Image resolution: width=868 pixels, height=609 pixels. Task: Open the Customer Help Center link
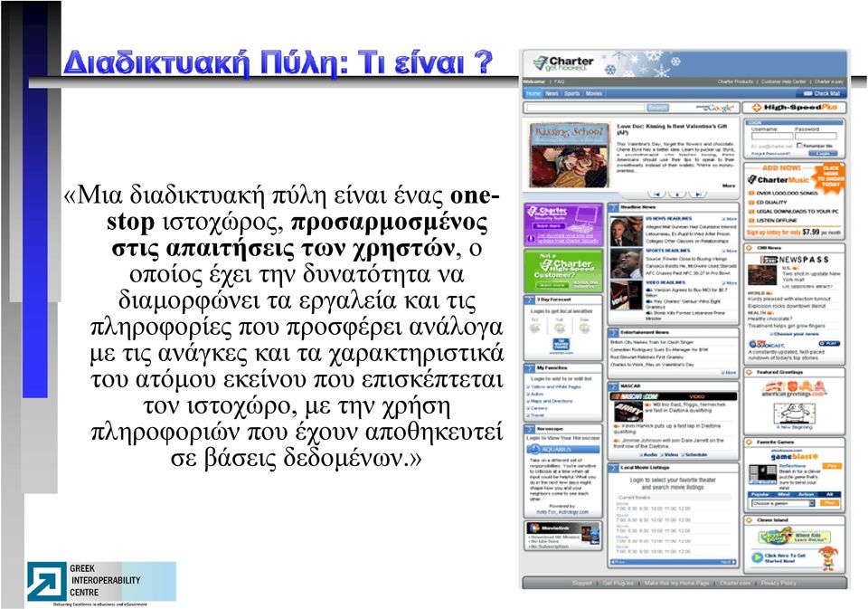coord(783,82)
